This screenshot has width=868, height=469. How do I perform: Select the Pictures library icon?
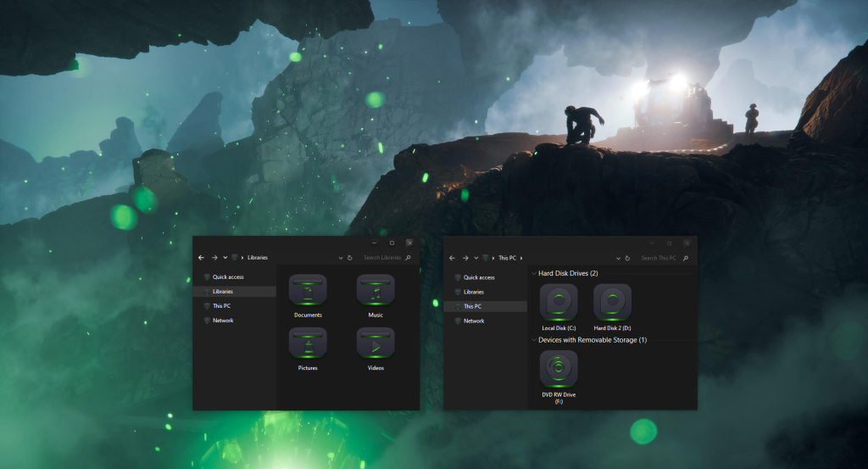(308, 345)
